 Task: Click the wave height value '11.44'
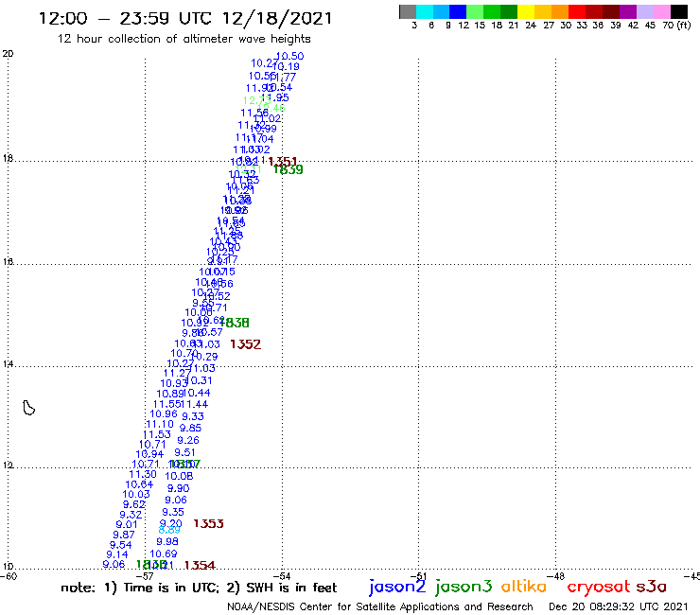[194, 404]
